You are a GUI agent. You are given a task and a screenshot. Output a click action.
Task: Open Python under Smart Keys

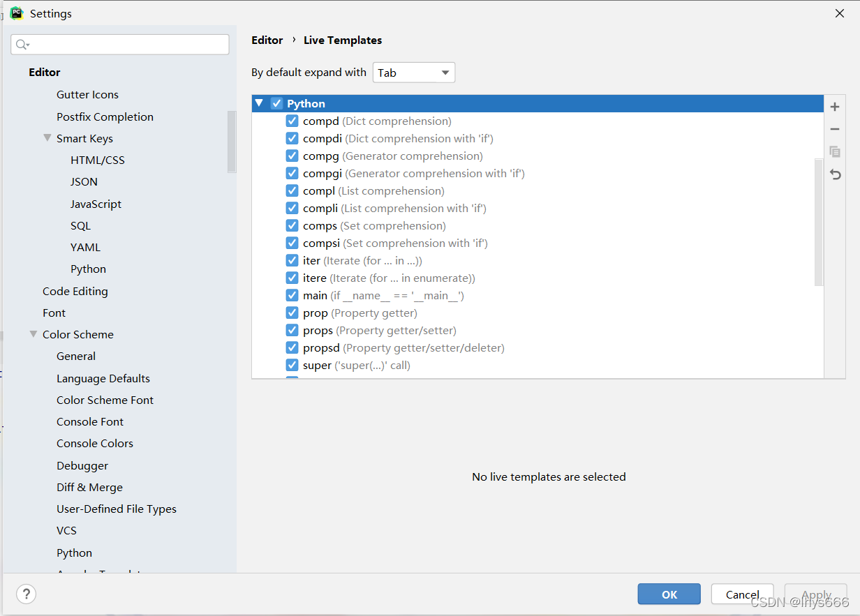pyautogui.click(x=88, y=269)
